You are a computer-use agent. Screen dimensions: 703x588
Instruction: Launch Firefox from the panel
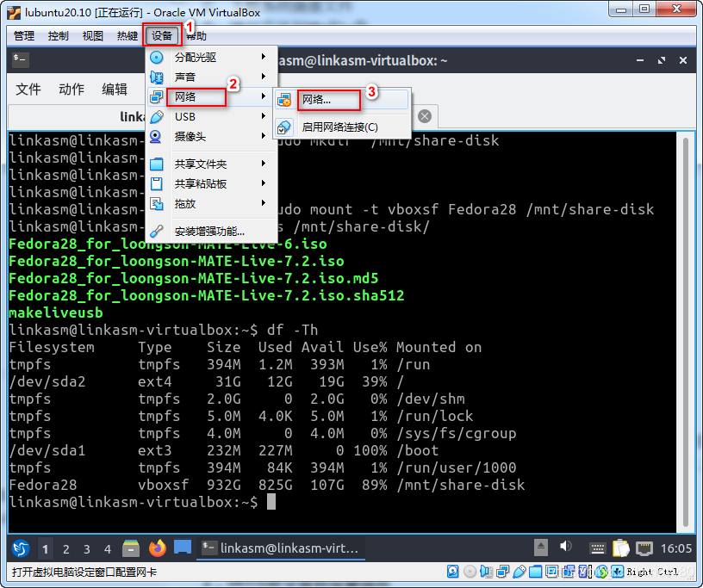pyautogui.click(x=158, y=548)
